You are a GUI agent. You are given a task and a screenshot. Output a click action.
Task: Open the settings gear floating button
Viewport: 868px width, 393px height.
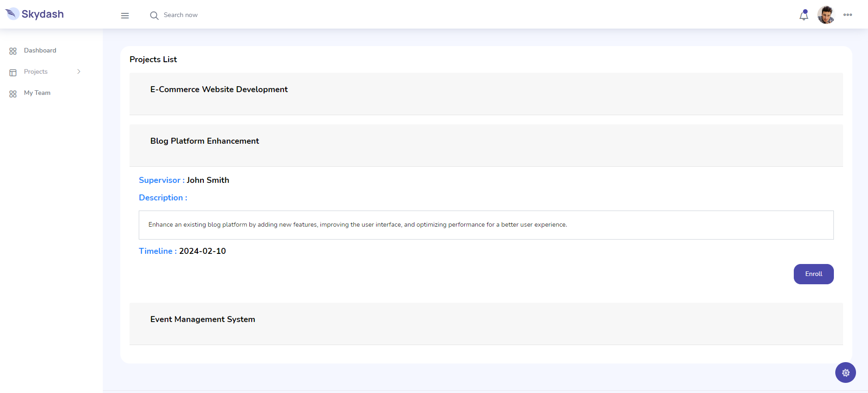845,372
